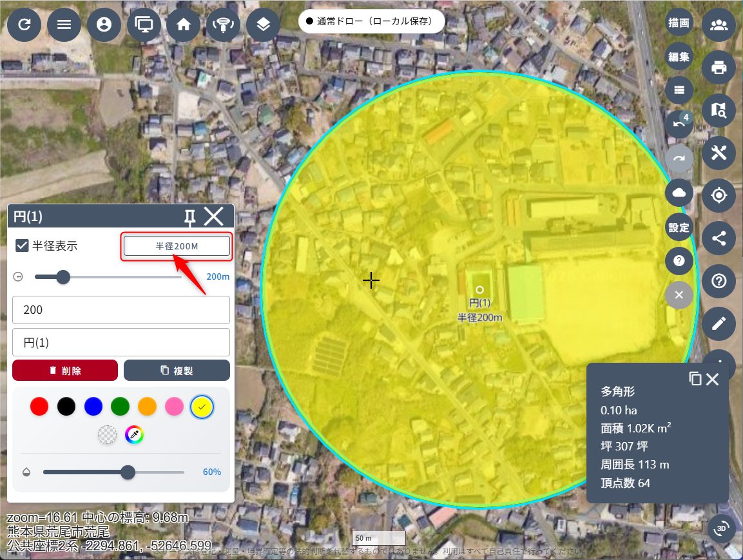This screenshot has height=560, width=743.
Task: Click the printer icon
Action: click(x=719, y=67)
